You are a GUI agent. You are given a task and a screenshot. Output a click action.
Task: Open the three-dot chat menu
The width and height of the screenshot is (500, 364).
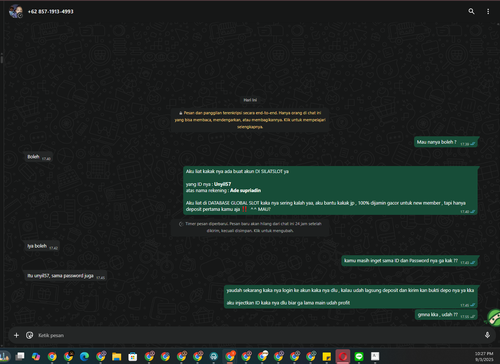click(488, 11)
